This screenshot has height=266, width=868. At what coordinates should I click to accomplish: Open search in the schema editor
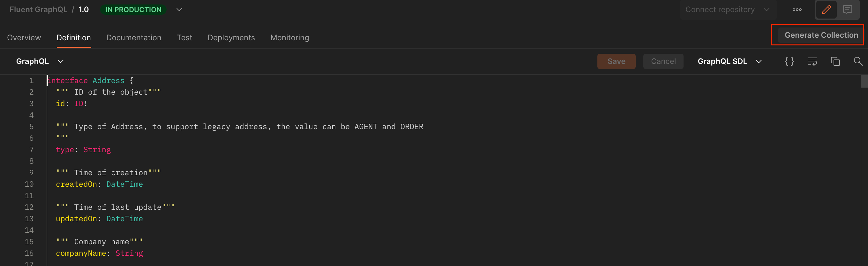[858, 61]
